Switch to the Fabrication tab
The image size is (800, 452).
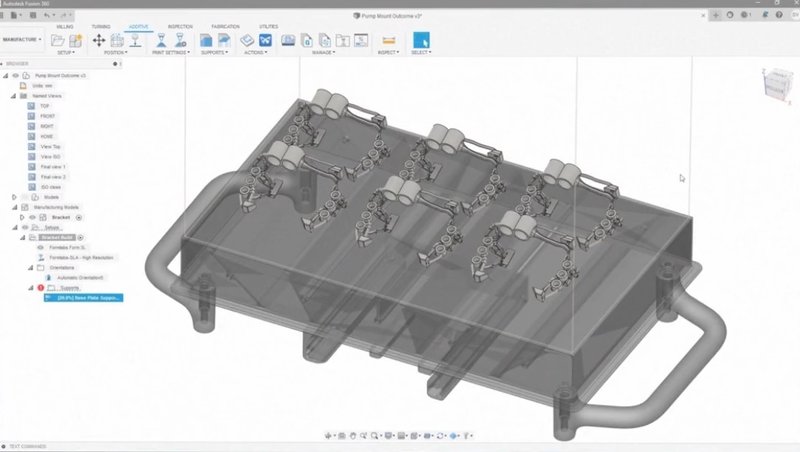(x=225, y=27)
